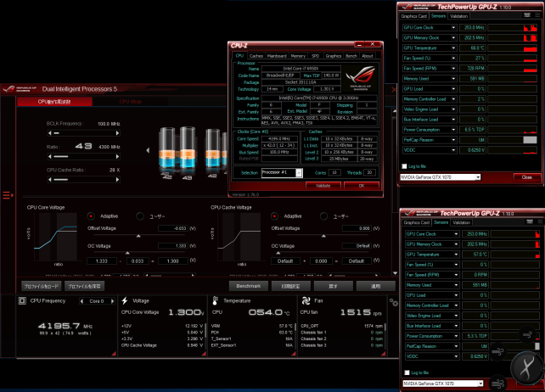Click the CPU Core Offset Voltage -0.033 field

(172, 228)
